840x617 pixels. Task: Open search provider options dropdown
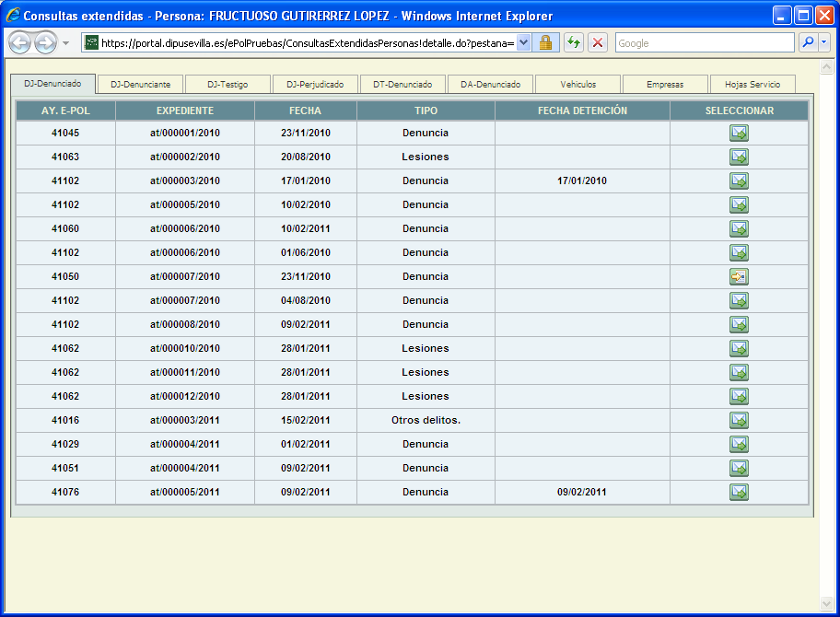[823, 43]
